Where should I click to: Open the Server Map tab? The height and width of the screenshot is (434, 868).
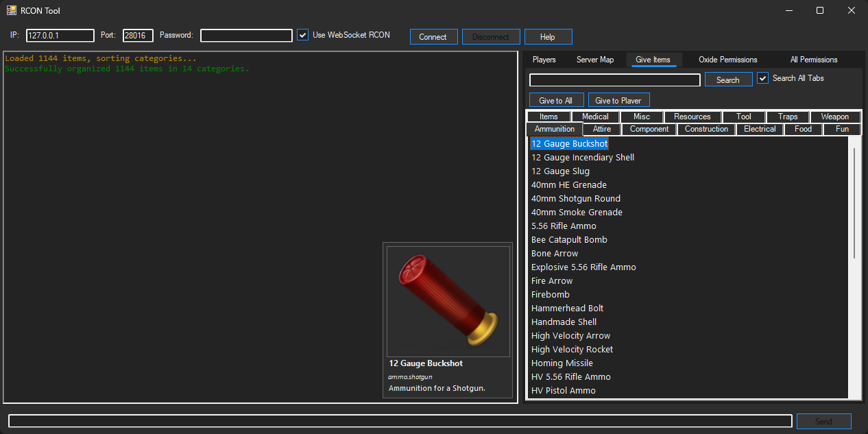594,60
